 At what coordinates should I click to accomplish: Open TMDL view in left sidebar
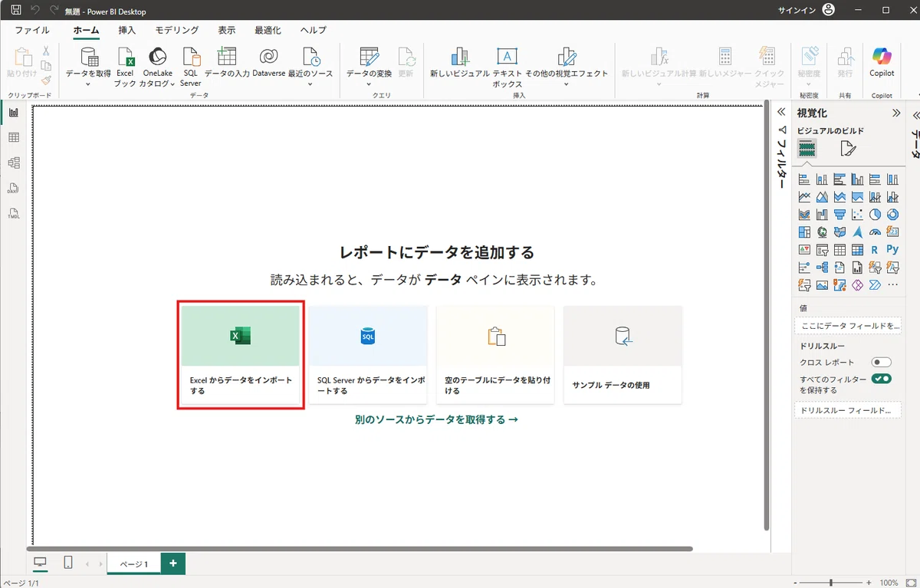[x=14, y=214]
